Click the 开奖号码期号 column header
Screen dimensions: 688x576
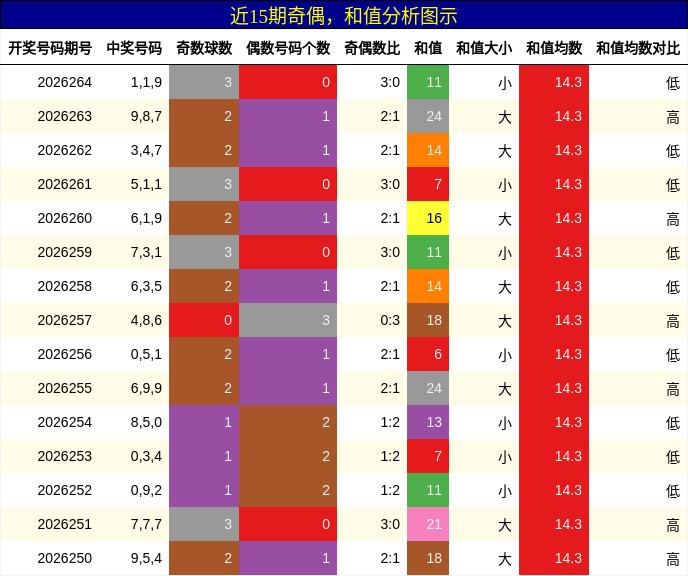[x=50, y=48]
